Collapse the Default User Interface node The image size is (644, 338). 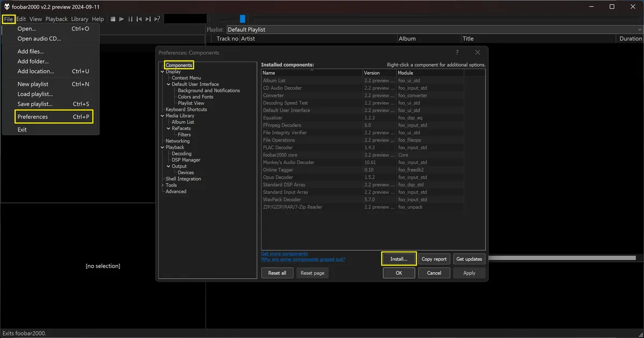[169, 84]
